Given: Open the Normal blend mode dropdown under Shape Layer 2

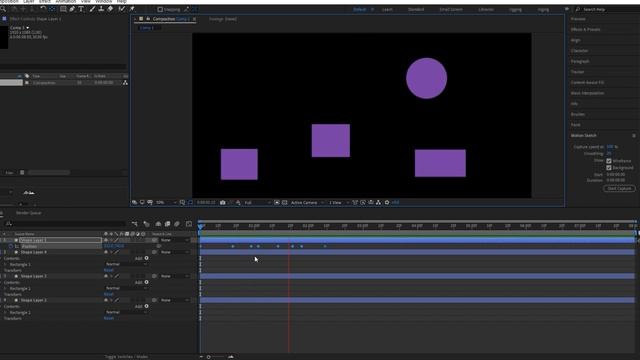Looking at the screenshot, I should [126, 313].
